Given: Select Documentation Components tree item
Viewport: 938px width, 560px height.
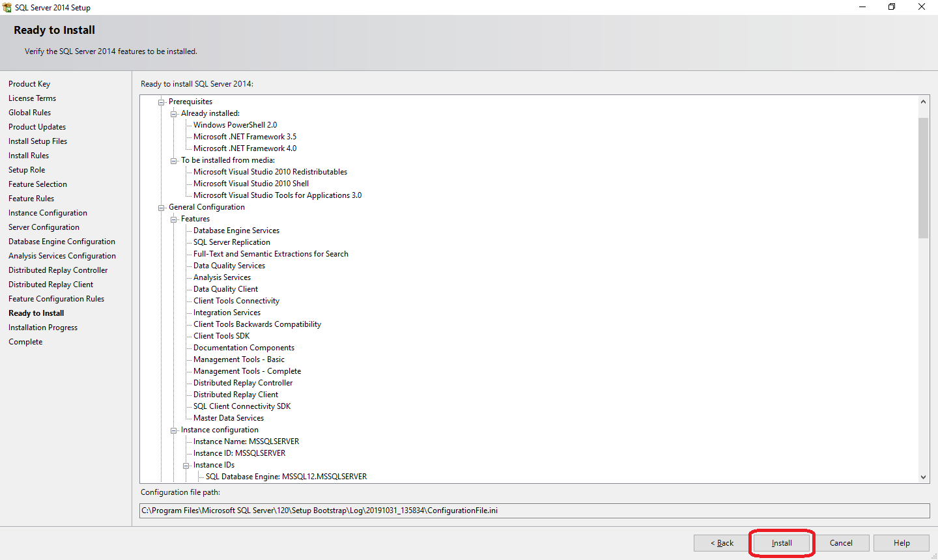Looking at the screenshot, I should 244,348.
